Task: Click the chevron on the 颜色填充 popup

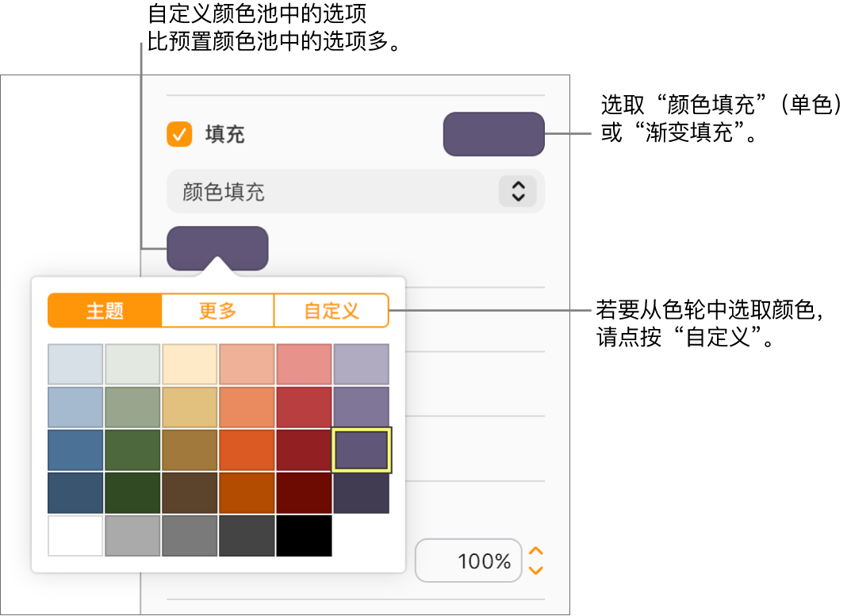Action: [x=519, y=191]
